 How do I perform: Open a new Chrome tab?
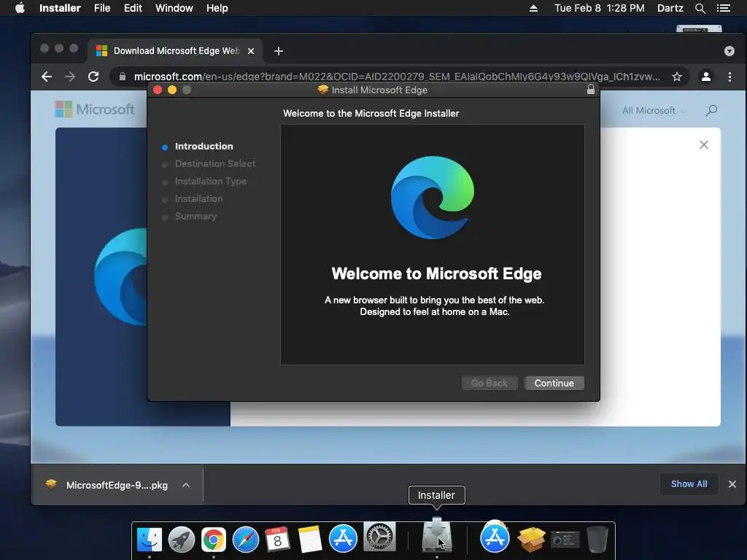(279, 51)
